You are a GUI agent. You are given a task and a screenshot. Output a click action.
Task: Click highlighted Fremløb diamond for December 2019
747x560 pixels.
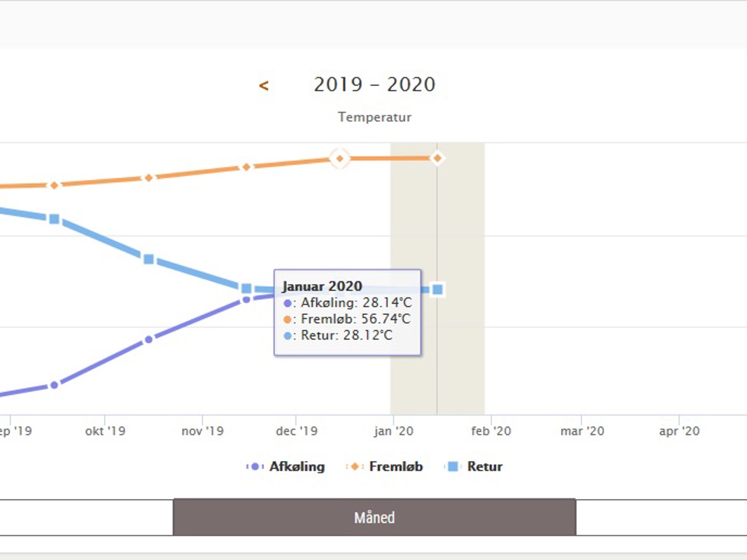[x=339, y=159]
